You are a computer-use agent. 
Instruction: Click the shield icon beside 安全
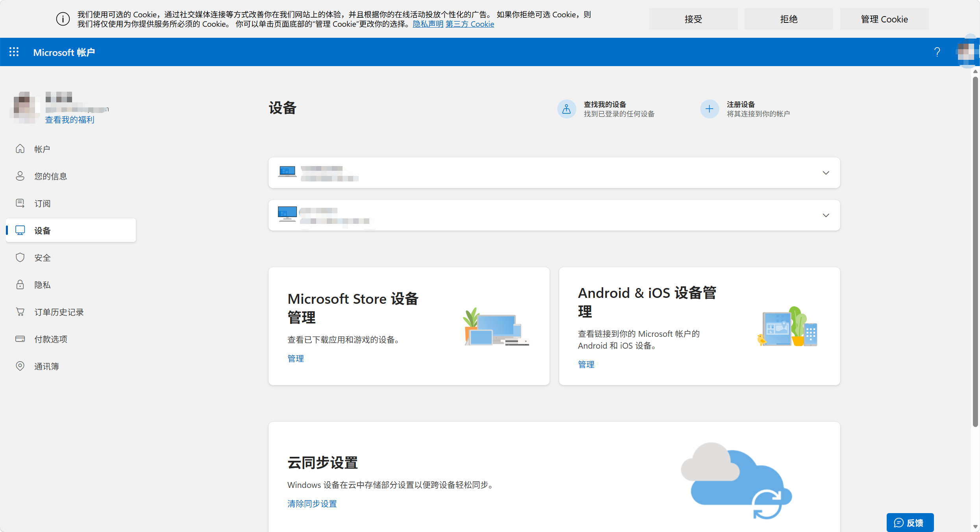(x=20, y=257)
